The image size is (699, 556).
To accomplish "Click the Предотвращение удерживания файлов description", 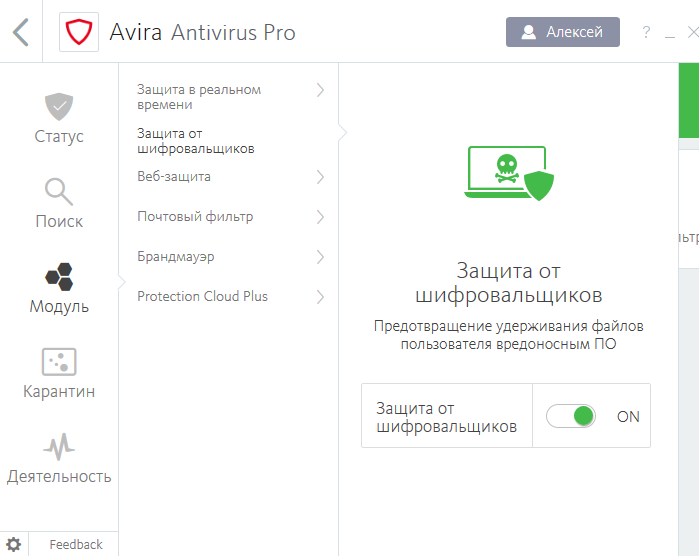I will (509, 335).
